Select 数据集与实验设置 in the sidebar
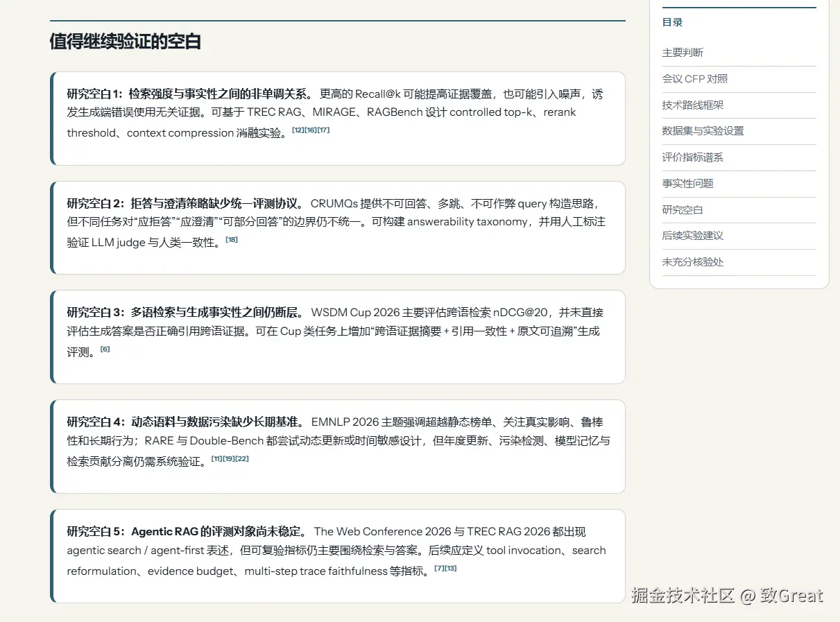Screen dimensions: 840x622 tap(703, 131)
